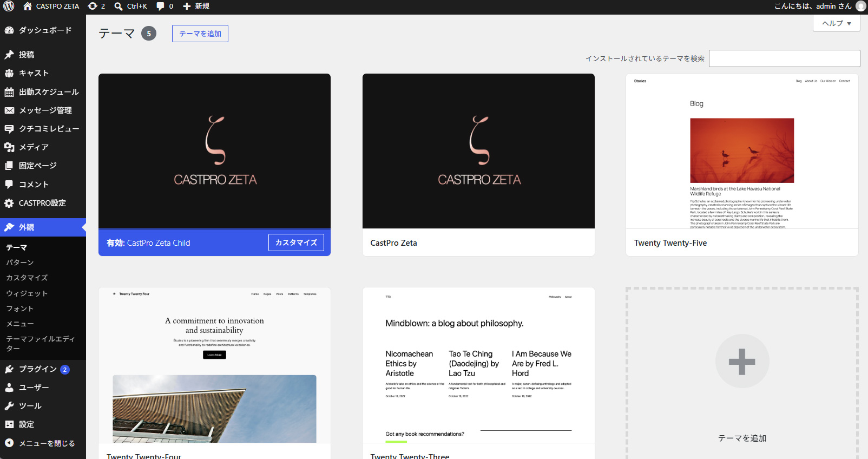Open the CASTPO ZETA site home icon
The width and height of the screenshot is (868, 459).
28,6
